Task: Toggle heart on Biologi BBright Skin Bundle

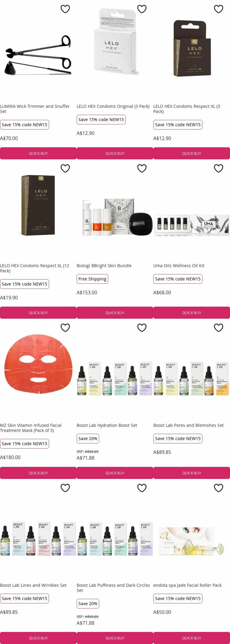Action: 142,168
